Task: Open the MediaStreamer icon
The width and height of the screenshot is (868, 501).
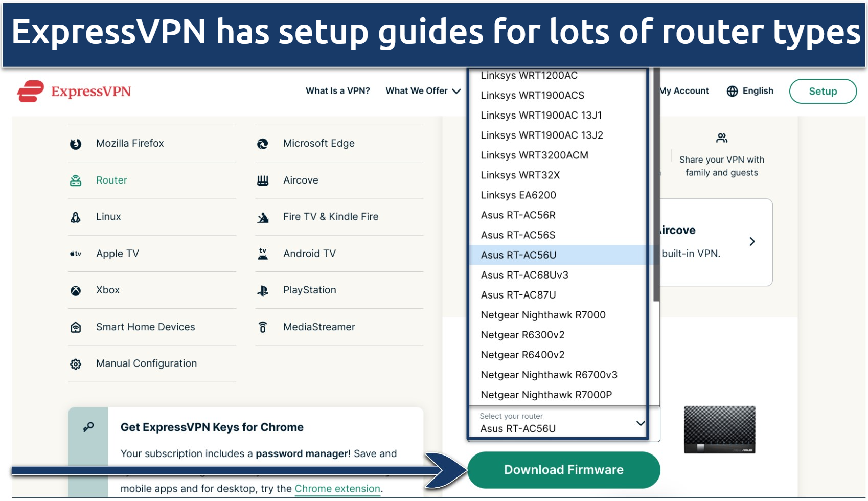Action: coord(262,327)
